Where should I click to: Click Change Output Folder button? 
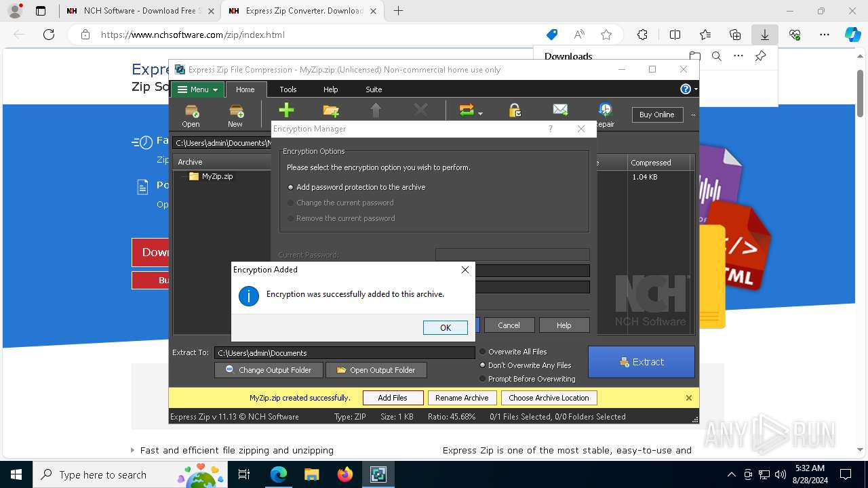click(x=268, y=370)
